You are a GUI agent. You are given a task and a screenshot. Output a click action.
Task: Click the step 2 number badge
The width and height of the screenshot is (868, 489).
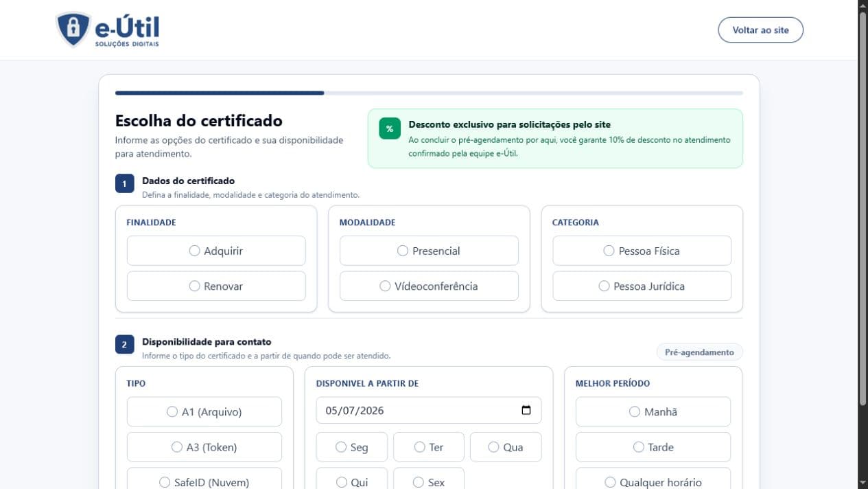click(x=124, y=345)
